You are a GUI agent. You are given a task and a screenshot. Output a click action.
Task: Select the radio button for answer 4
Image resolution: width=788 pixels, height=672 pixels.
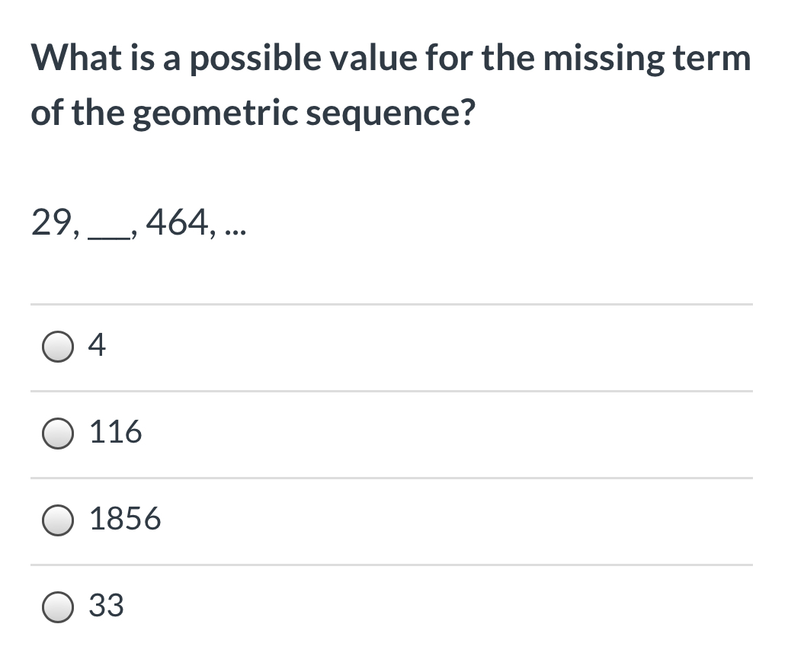tap(58, 347)
